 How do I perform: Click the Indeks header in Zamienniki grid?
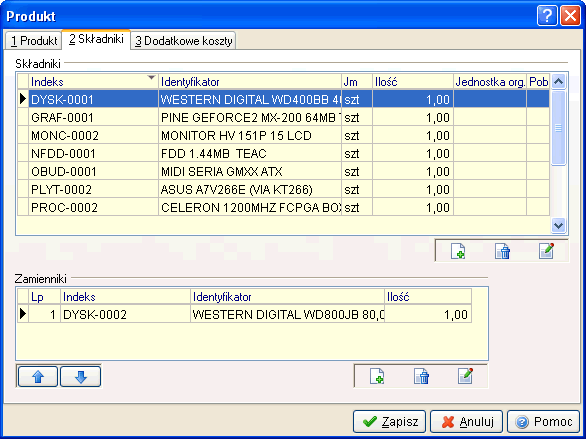click(125, 297)
